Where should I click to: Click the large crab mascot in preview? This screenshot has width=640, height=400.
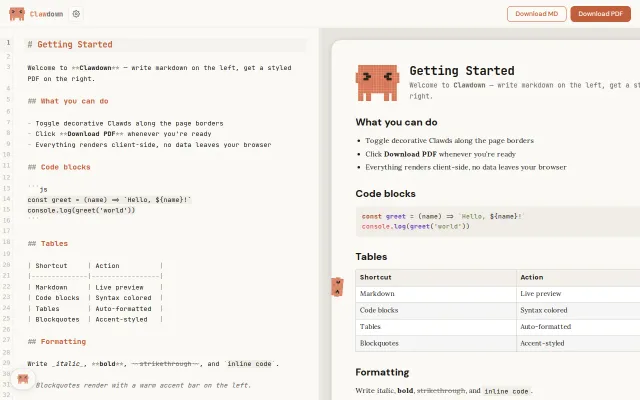[377, 82]
